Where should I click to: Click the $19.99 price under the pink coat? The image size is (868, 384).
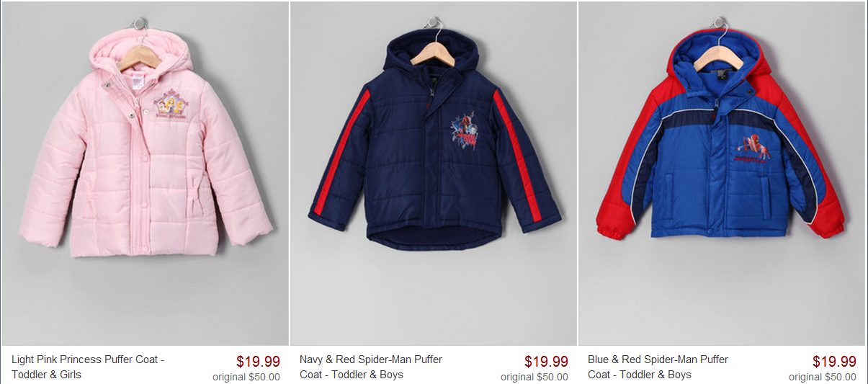click(258, 362)
